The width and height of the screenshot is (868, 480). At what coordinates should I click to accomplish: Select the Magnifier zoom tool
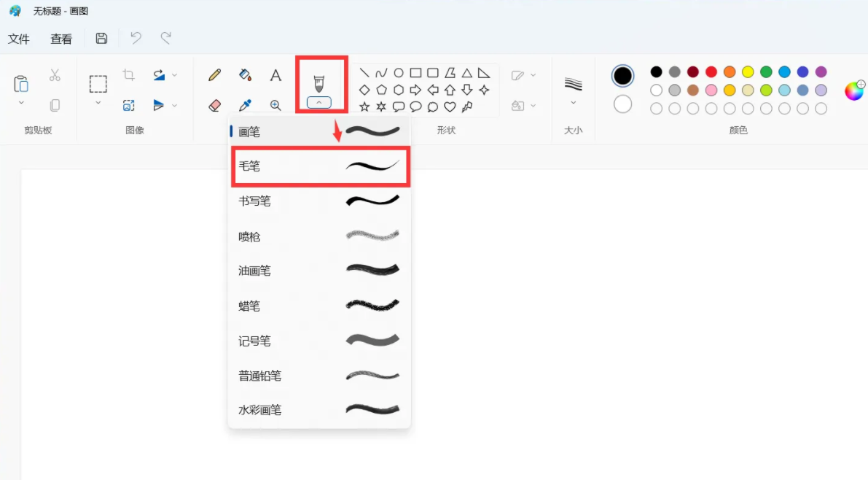point(275,105)
